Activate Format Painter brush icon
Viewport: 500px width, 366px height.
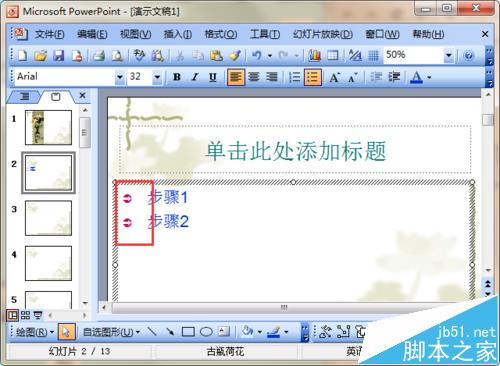point(235,55)
